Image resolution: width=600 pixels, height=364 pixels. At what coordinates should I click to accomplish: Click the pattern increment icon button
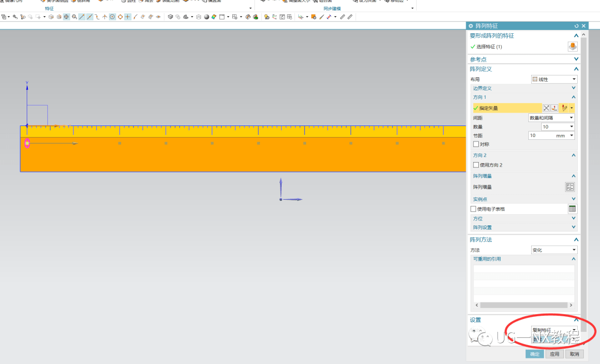click(x=570, y=187)
